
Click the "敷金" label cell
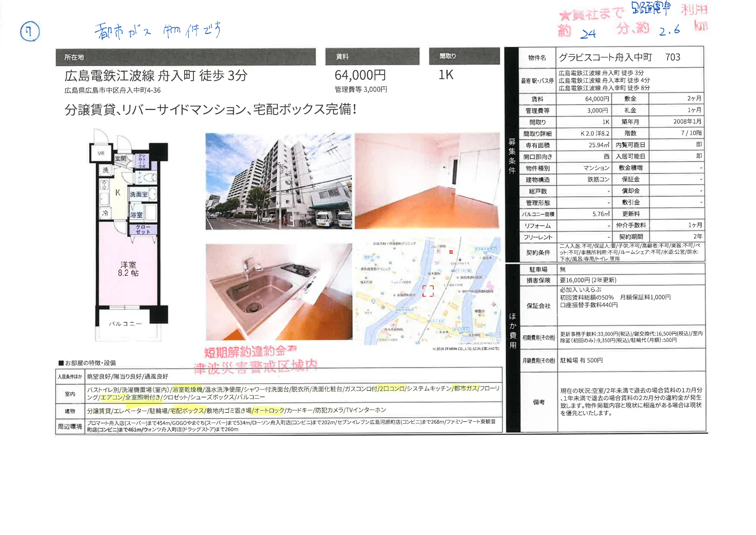pos(630,99)
